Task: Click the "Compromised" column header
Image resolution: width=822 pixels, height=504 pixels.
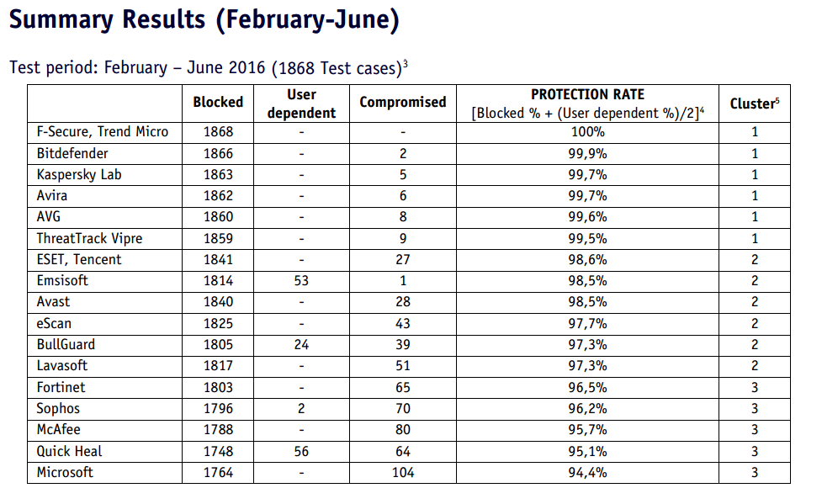Action: pos(402,102)
